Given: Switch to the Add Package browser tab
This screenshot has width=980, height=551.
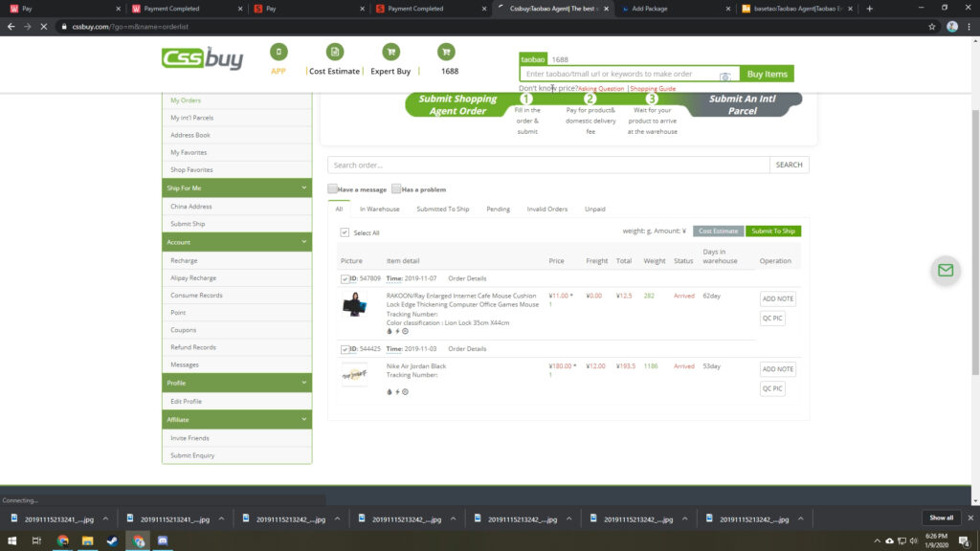Looking at the screenshot, I should click(674, 9).
